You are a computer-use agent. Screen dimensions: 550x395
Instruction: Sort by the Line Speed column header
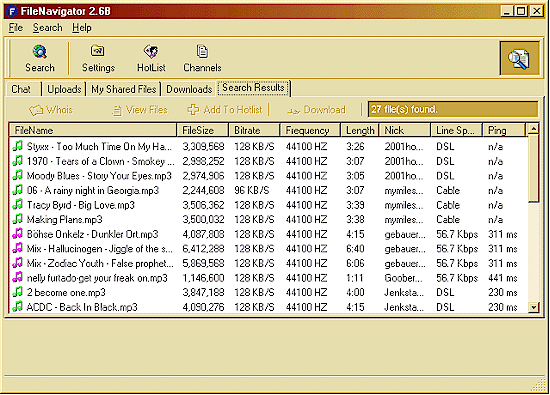pyautogui.click(x=457, y=130)
